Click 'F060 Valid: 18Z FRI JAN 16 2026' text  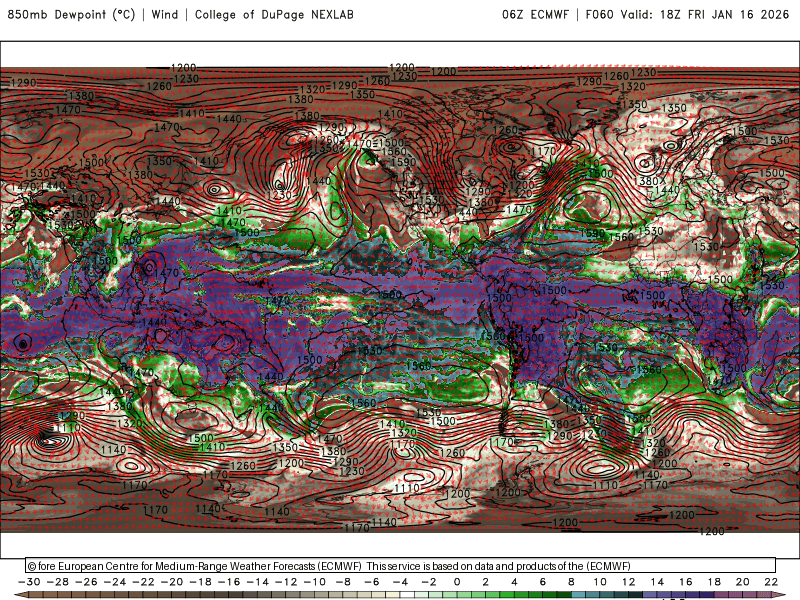tap(687, 14)
